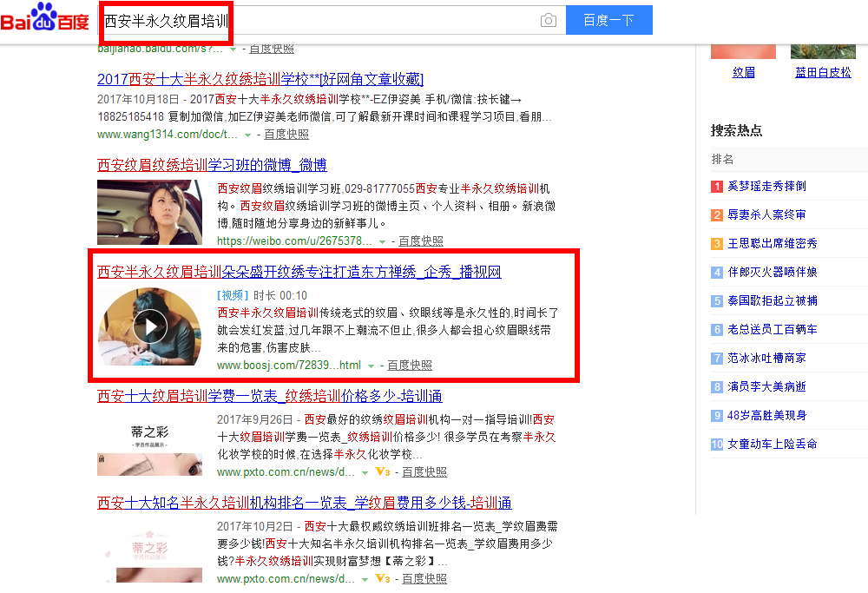Open result 2017西安十大半永久纹绣培训学校
Viewport: 868px width, 593px height.
point(260,80)
